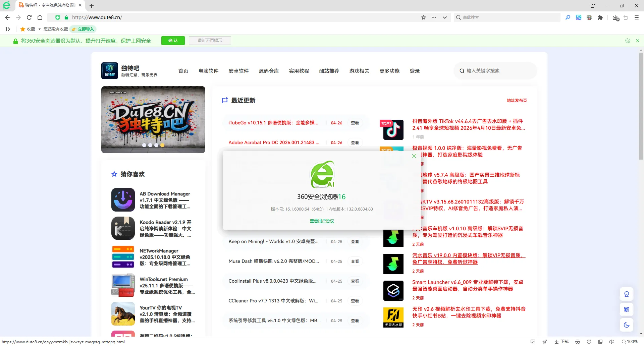
Task: Open the 360 browser main menu
Action: pos(637,17)
